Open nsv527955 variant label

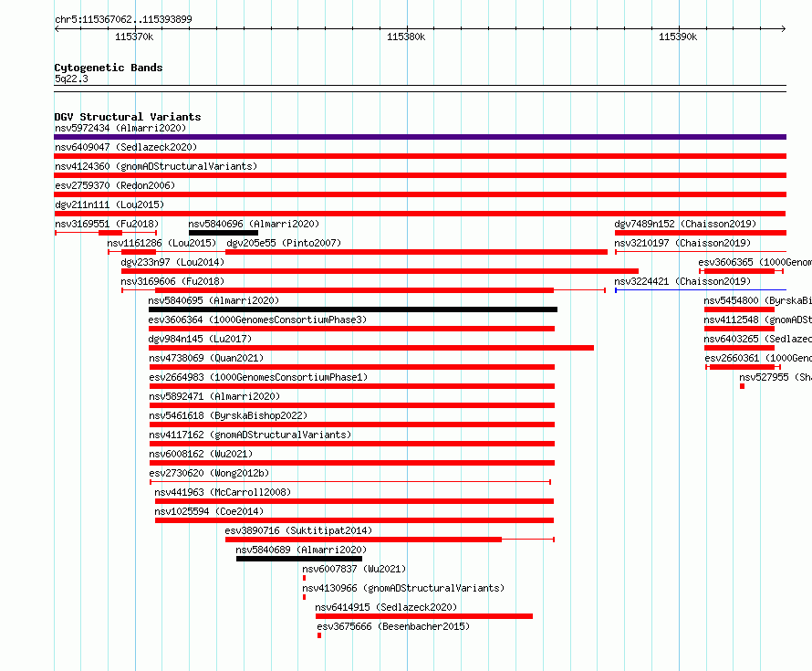(x=776, y=377)
